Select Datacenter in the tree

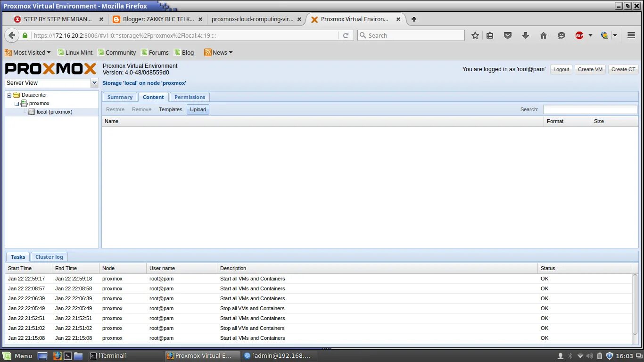click(34, 95)
